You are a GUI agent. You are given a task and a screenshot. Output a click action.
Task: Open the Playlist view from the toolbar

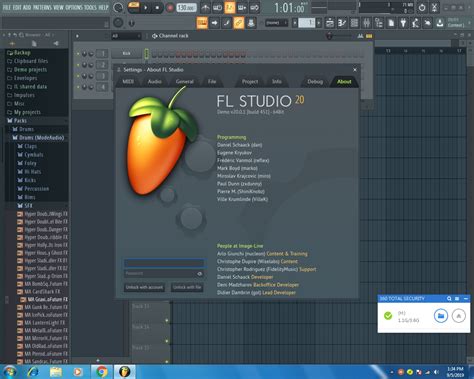330,23
